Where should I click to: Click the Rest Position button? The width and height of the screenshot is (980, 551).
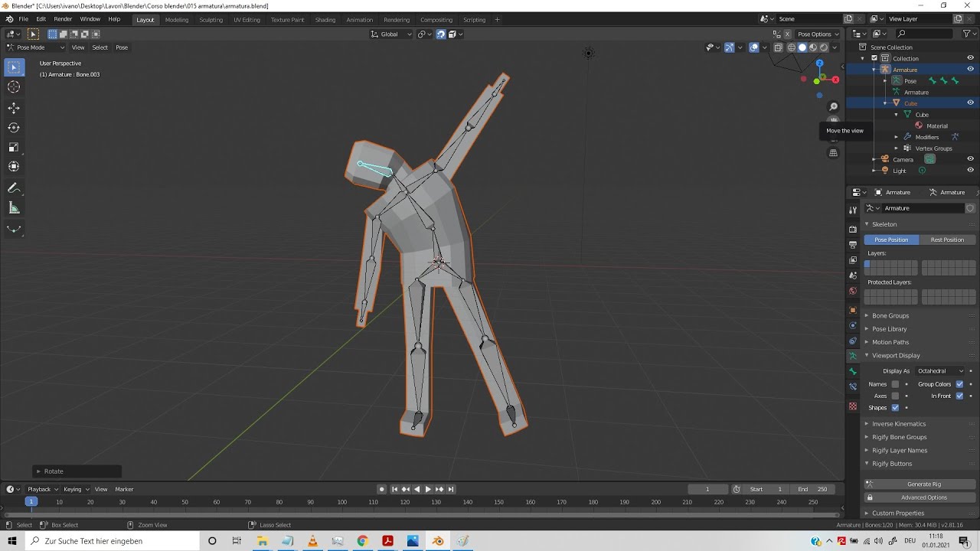(947, 240)
